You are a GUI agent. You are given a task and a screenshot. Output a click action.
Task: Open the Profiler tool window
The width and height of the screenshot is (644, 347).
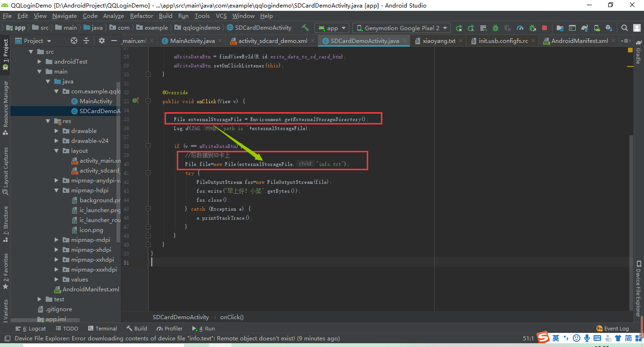[169, 329]
